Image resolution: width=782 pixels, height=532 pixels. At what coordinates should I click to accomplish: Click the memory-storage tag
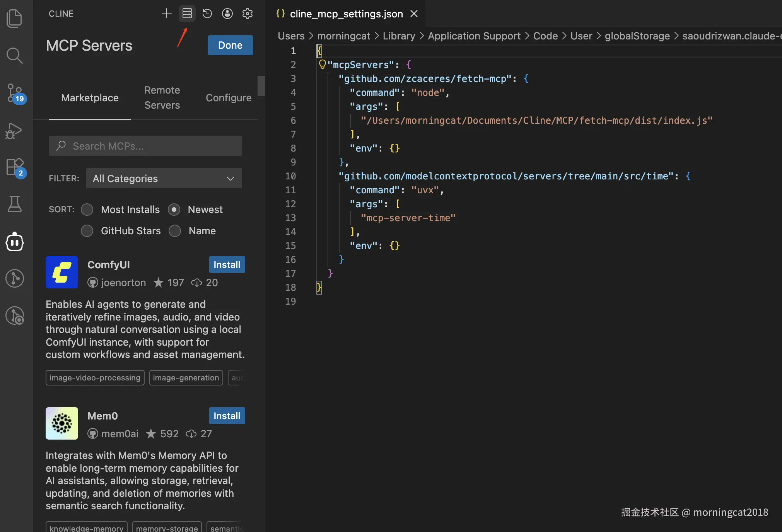click(x=167, y=527)
